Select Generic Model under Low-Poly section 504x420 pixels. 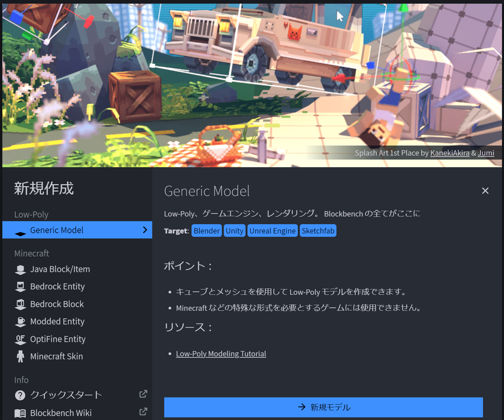pos(57,230)
